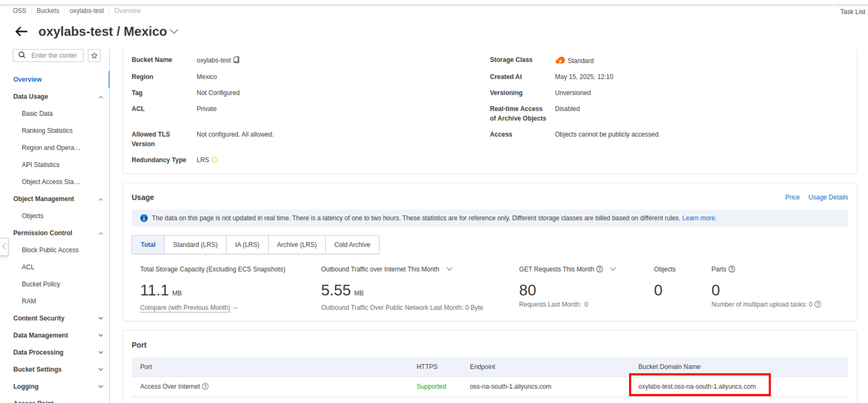868x403 pixels.
Task: Click help icon next to GET Requests
Action: pos(600,269)
